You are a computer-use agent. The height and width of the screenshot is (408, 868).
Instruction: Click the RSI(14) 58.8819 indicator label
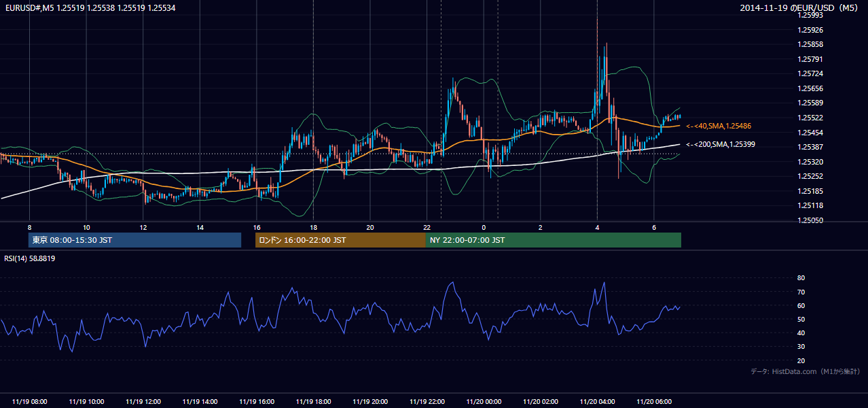pos(30,258)
